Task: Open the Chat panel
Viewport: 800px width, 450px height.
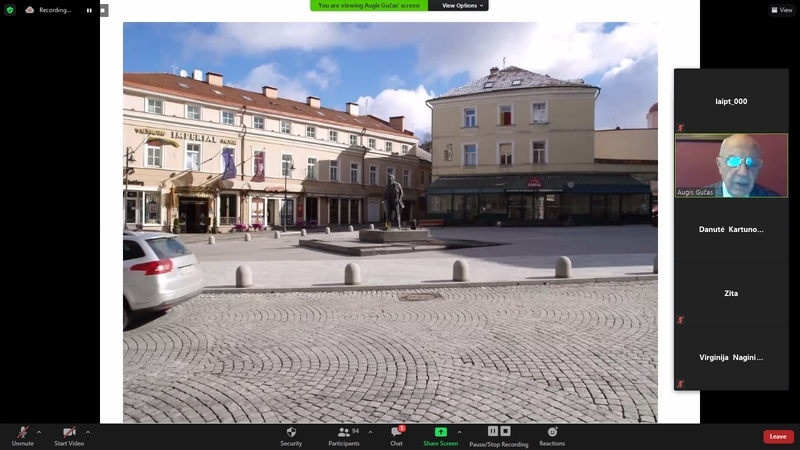Action: pyautogui.click(x=396, y=435)
